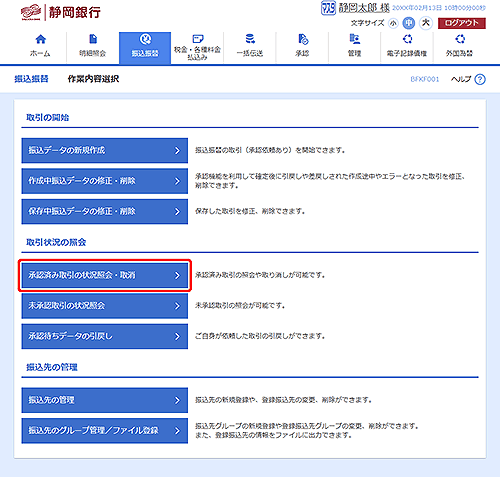500x477 pixels.
Task: Open the 外国為替 foreign exchange icon
Action: pyautogui.click(x=460, y=39)
